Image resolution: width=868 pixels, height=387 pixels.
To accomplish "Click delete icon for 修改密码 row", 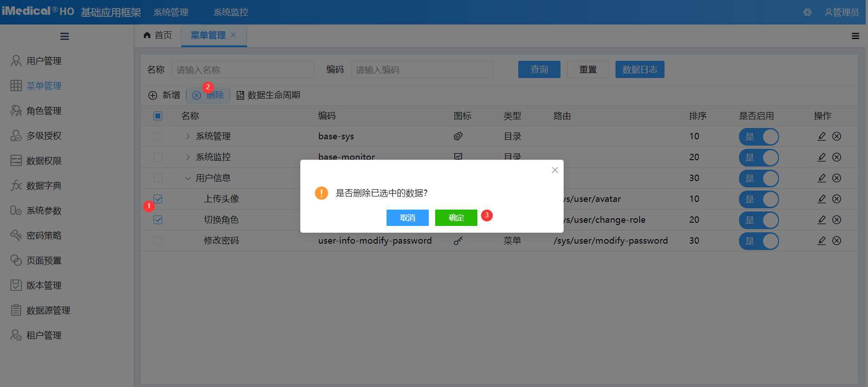I will 837,241.
